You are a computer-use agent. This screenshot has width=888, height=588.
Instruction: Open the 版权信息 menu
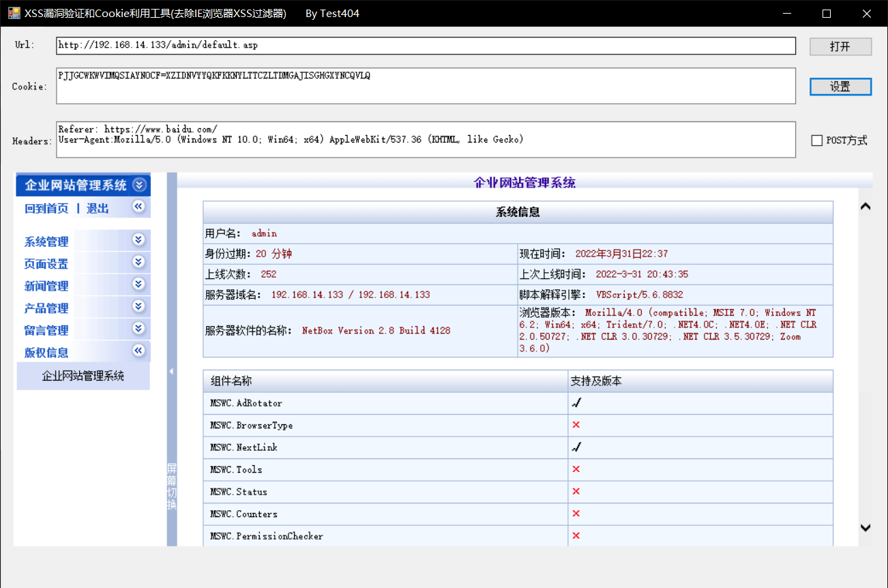pos(46,353)
